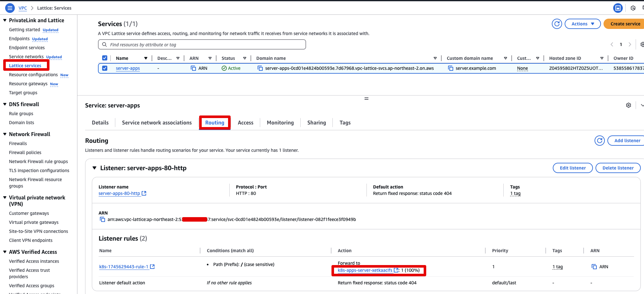Sort services by ARN column
This screenshot has width=644, height=294.
[210, 58]
